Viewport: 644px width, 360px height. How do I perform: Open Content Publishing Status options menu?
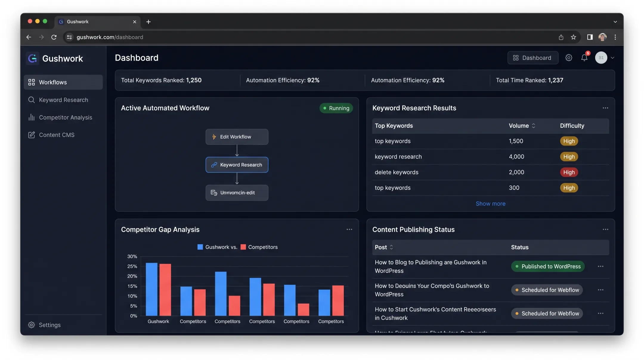(605, 230)
